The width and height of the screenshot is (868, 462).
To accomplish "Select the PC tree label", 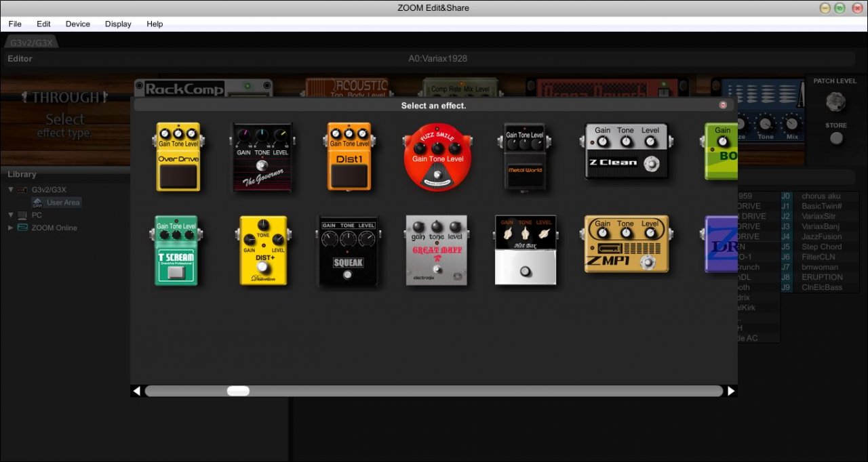I will pos(37,215).
